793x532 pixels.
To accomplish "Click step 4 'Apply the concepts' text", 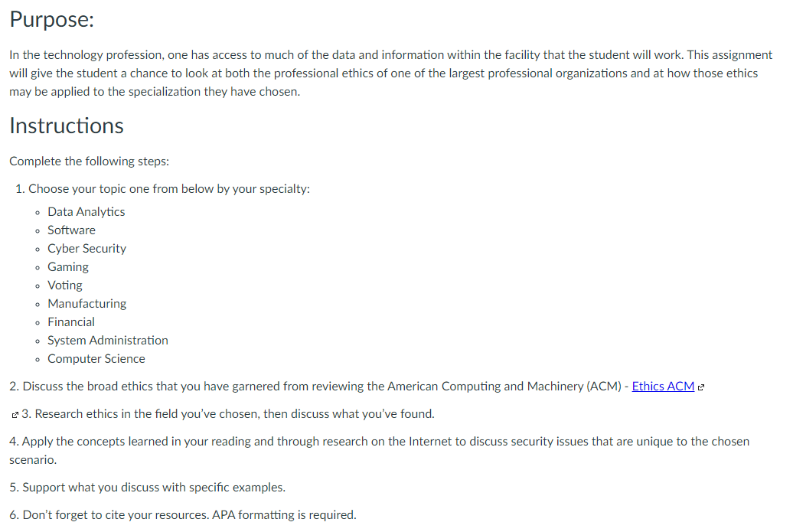I will point(380,451).
